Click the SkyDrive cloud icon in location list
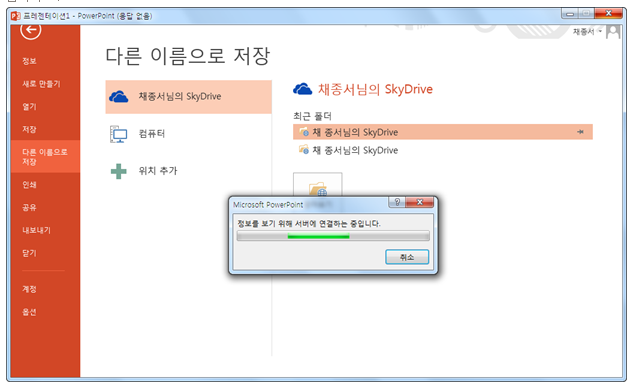The width and height of the screenshot is (635, 388). [x=119, y=96]
